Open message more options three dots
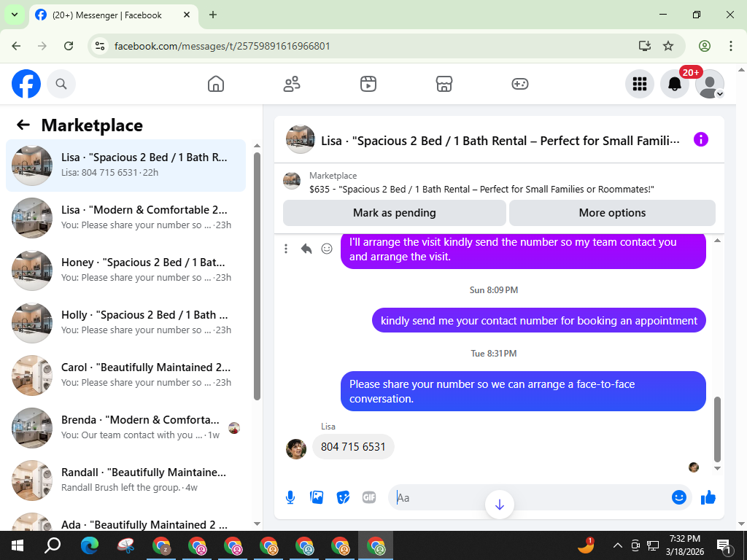The width and height of the screenshot is (747, 560). 286,249
